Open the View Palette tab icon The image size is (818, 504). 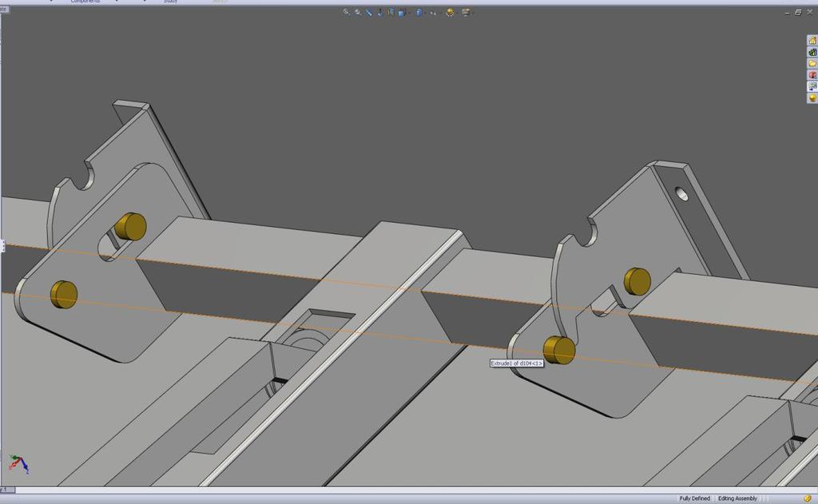click(812, 86)
